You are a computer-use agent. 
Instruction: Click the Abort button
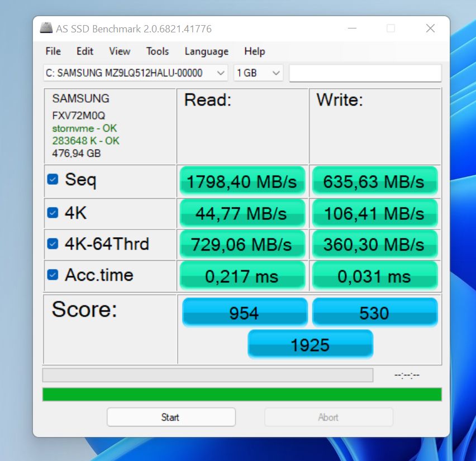329,417
